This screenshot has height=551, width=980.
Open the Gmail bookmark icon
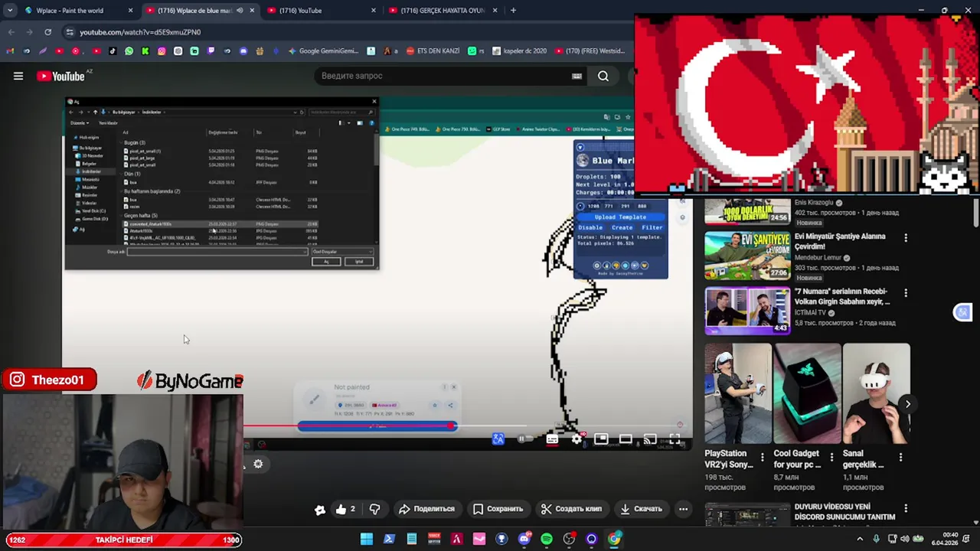tap(10, 51)
